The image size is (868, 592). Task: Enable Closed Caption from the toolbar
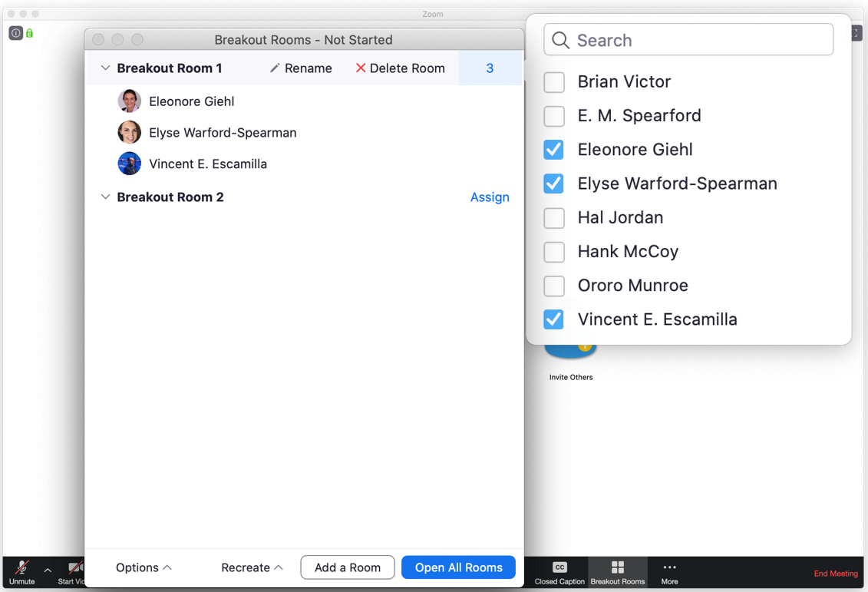point(559,568)
